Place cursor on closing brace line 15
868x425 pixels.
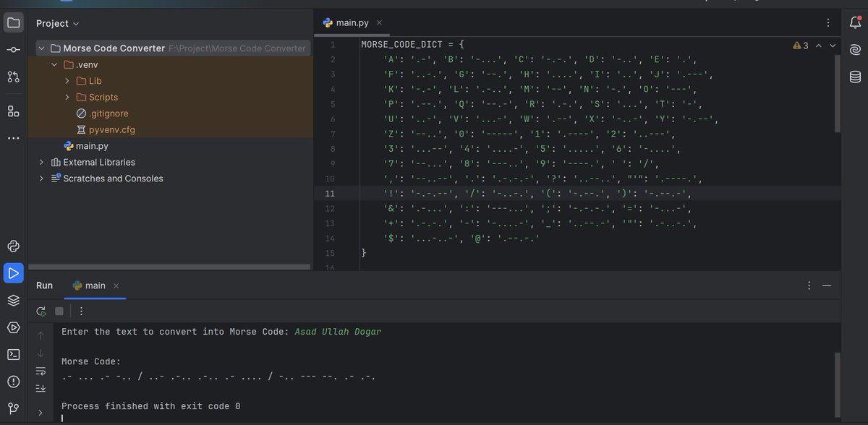click(x=364, y=253)
